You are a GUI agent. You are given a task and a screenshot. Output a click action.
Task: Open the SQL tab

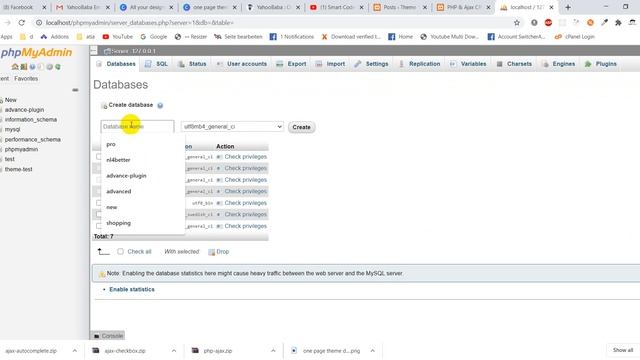coord(156,64)
